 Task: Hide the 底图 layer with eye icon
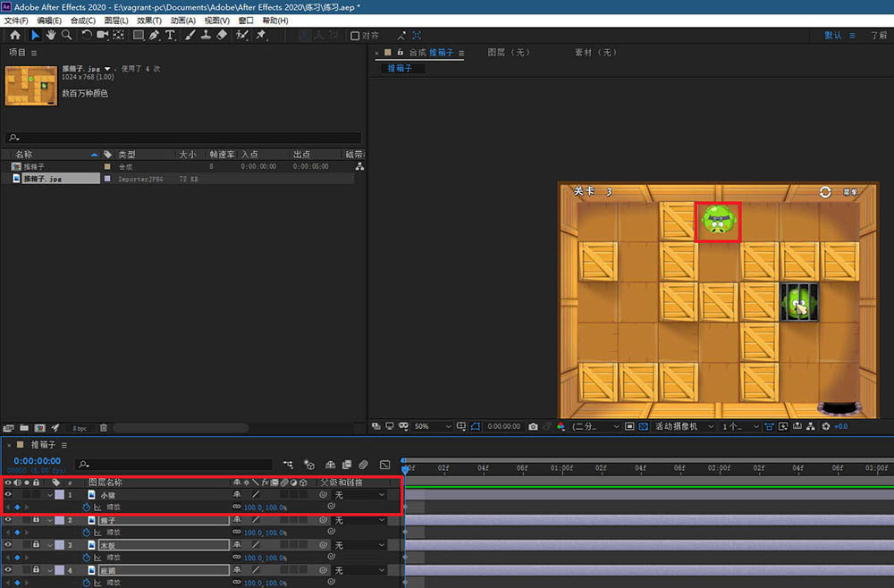pyautogui.click(x=8, y=570)
